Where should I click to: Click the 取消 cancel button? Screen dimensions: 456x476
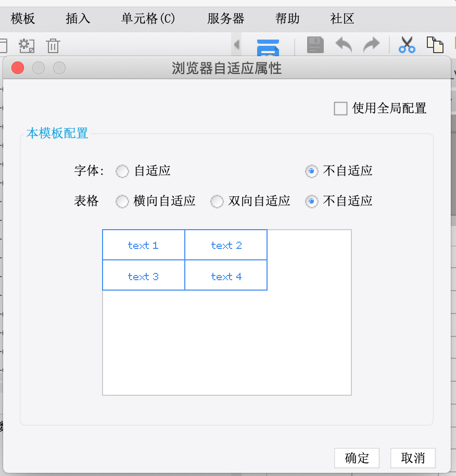point(413,458)
